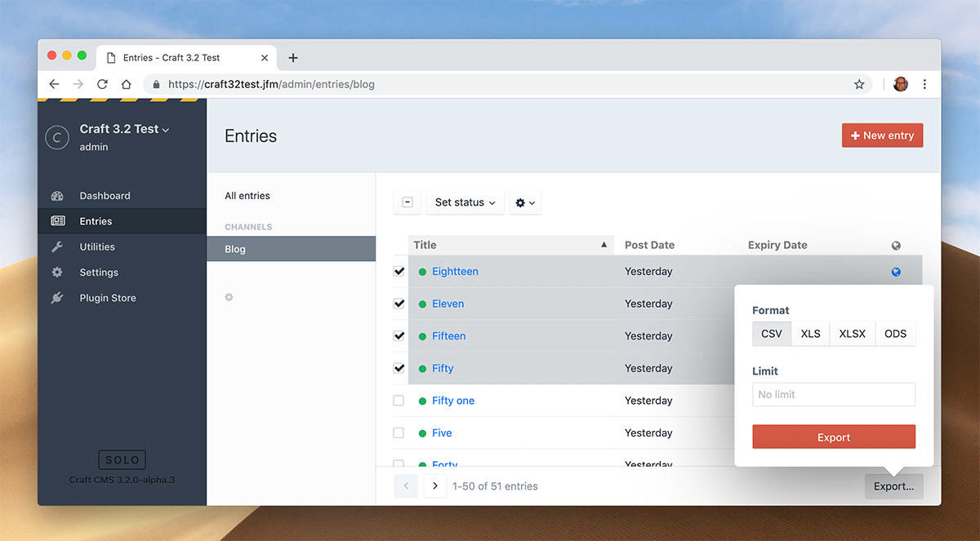
Task: Click the Dashboard gauge icon in sidebar
Action: coord(57,196)
